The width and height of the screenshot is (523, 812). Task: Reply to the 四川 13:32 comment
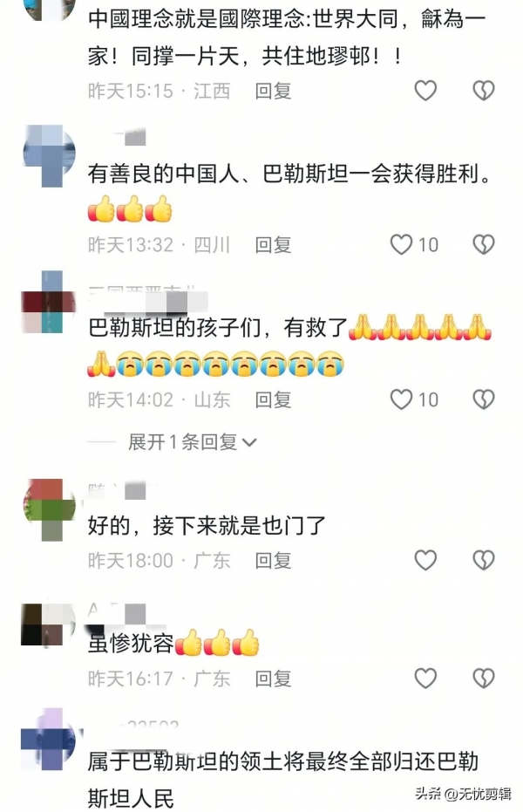pyautogui.click(x=273, y=244)
